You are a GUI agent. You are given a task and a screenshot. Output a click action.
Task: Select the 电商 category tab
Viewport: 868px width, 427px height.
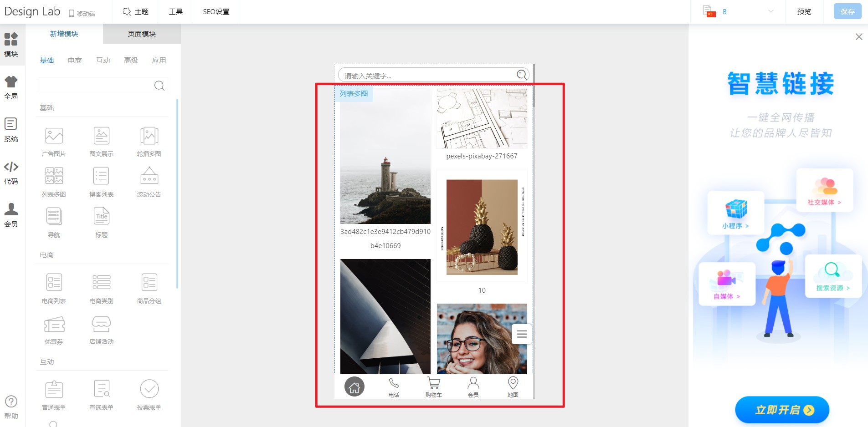pos(75,60)
